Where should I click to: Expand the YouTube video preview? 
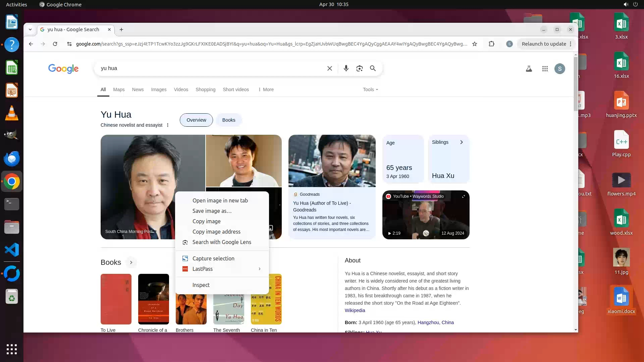463,196
